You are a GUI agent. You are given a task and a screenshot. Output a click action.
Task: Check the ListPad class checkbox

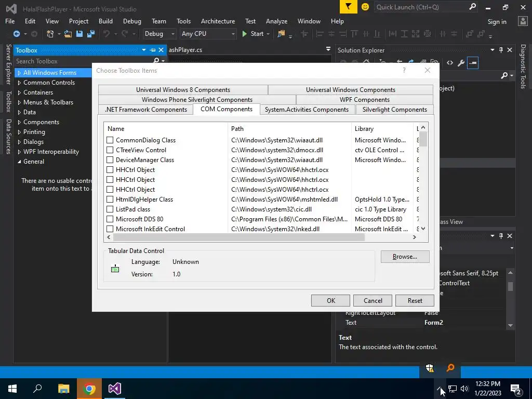[110, 209]
